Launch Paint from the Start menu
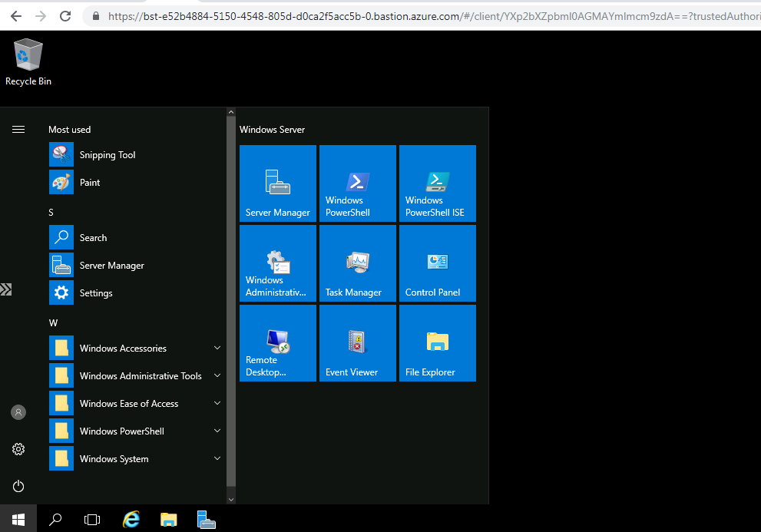The height and width of the screenshot is (532, 761). coord(90,182)
